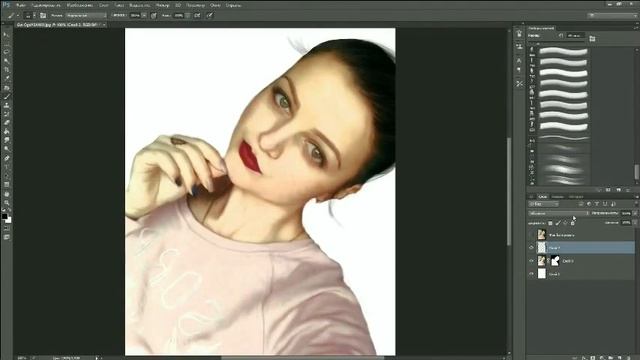
Task: Select the Hand tool
Action: 6,194
